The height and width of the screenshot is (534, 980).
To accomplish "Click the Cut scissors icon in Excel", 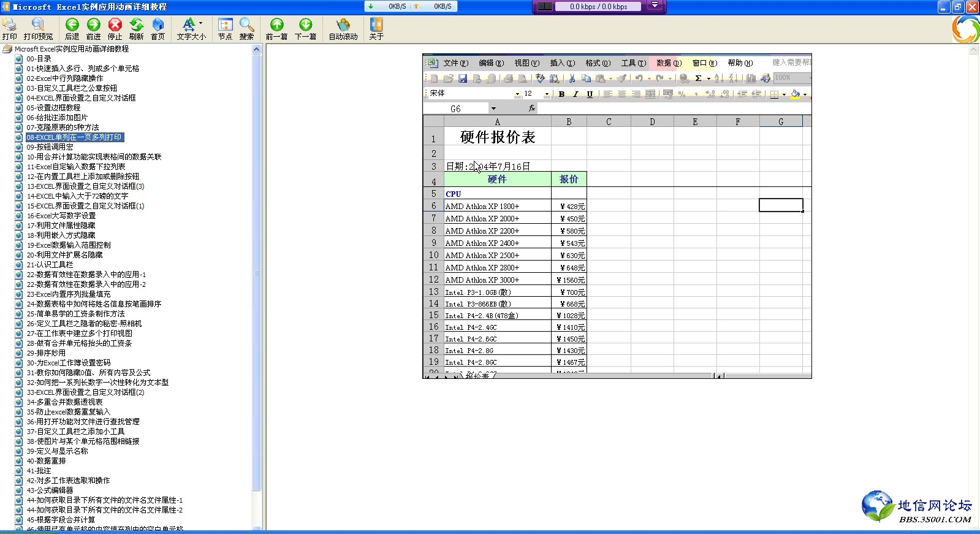I will coord(572,78).
